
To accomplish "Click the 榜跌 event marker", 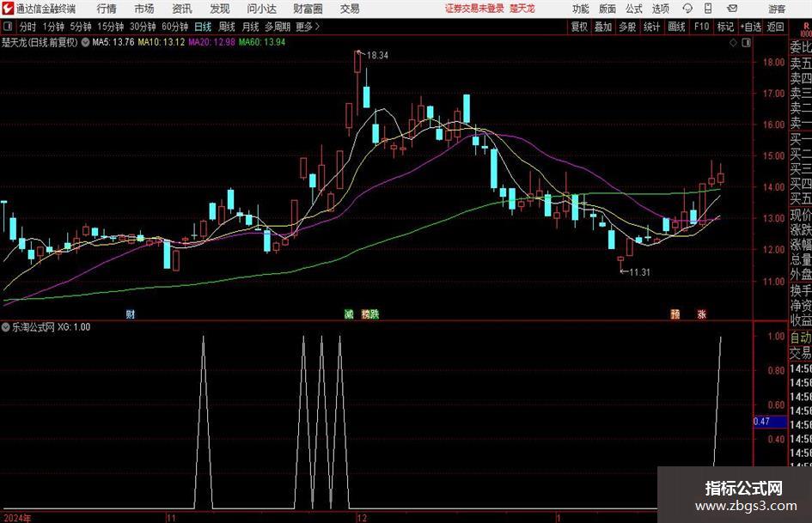I will click(370, 314).
